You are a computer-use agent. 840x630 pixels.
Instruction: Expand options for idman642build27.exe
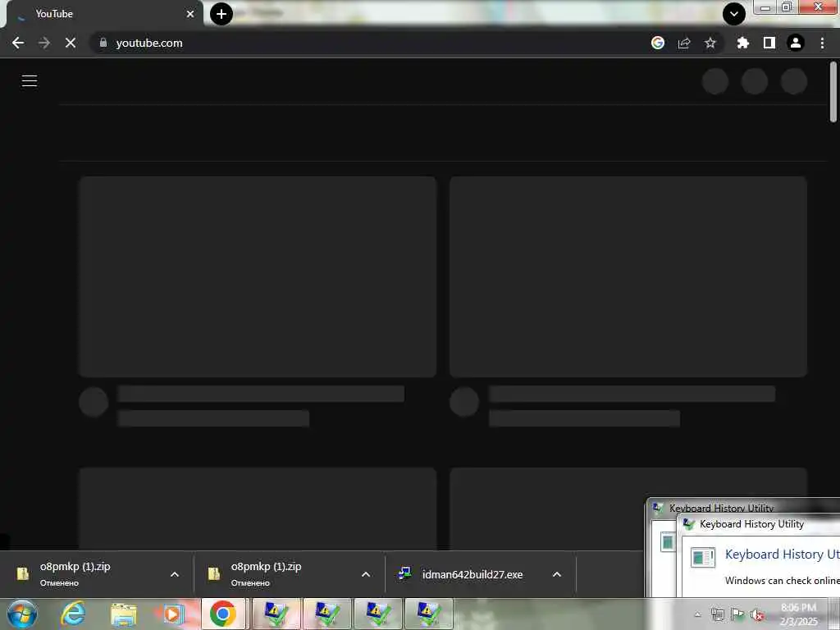coord(557,574)
